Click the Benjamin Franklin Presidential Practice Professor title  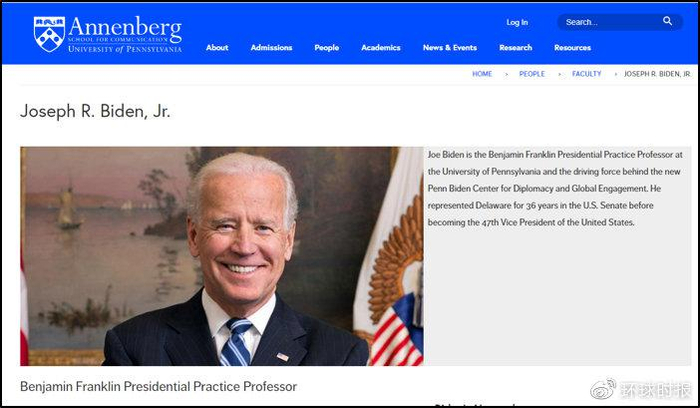(158, 387)
